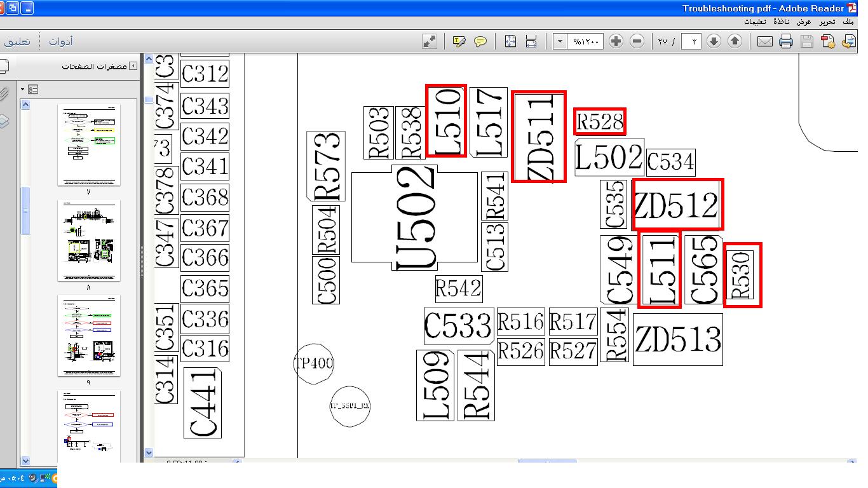Viewport: 868px width, 488px height.
Task: Zoom in using the plus button
Action: (x=616, y=41)
